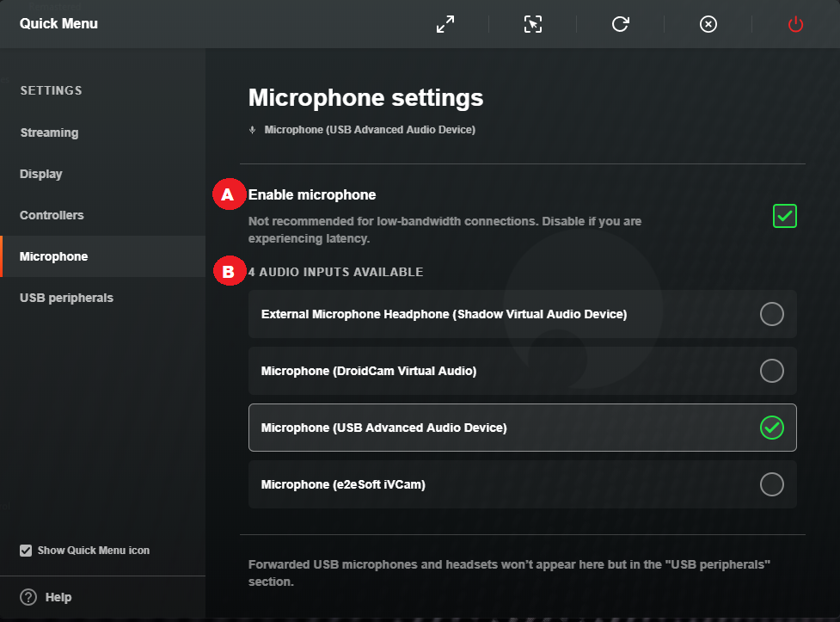
Task: Click the fullscreen expand arrows icon
Action: coord(445,24)
